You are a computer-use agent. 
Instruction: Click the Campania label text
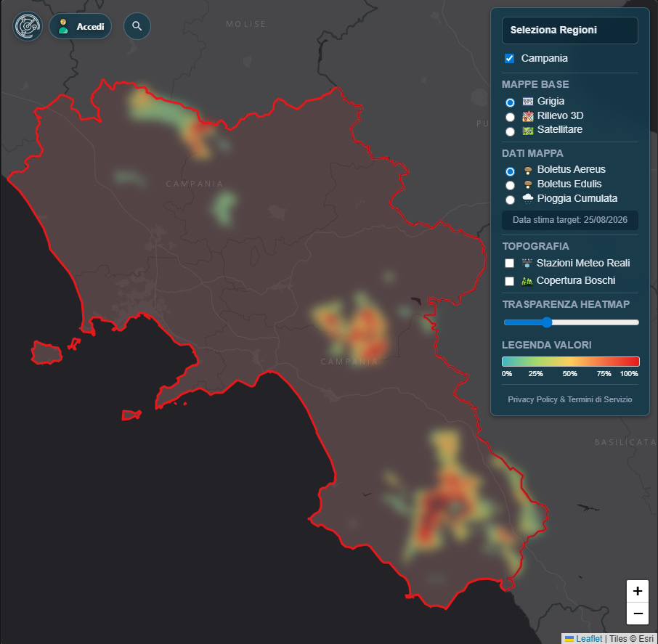544,58
